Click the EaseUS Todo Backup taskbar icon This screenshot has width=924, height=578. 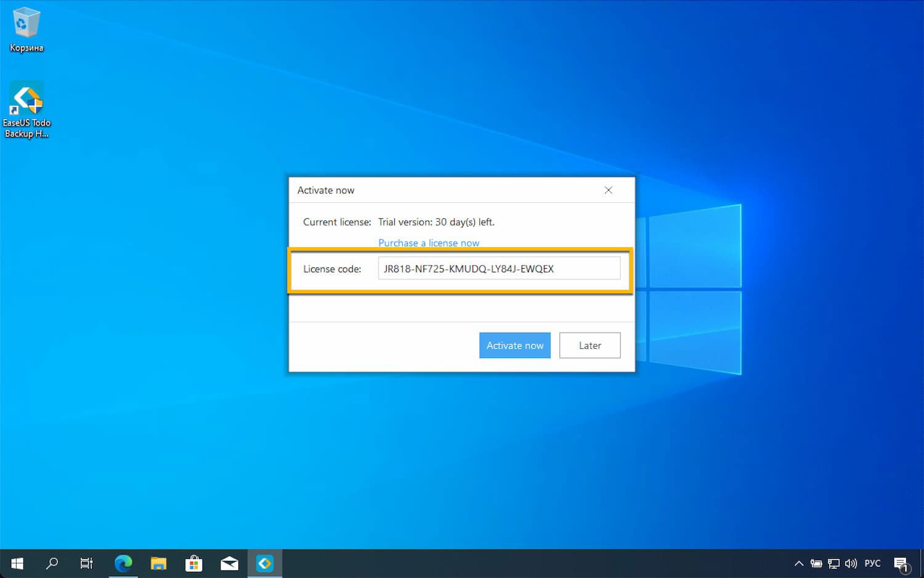(264, 563)
